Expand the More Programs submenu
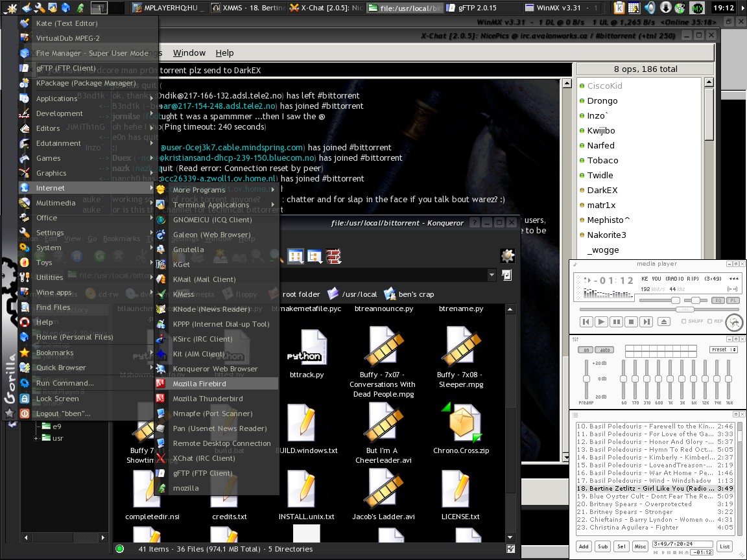The width and height of the screenshot is (747, 560). coord(217,189)
